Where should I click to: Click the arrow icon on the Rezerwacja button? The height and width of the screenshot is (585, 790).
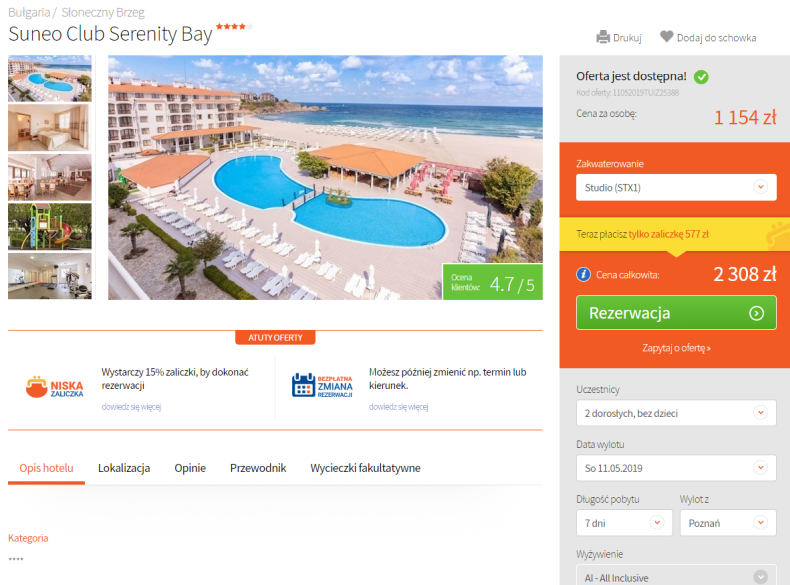tap(756, 313)
